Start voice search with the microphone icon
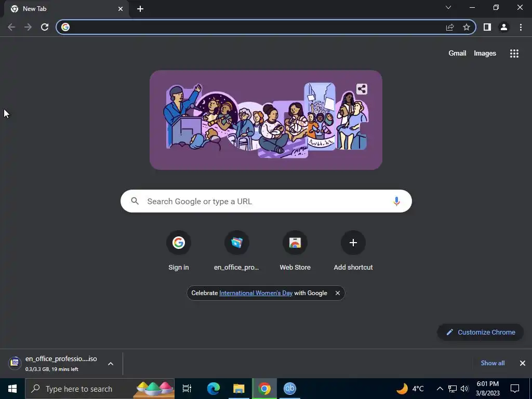Image resolution: width=532 pixels, height=399 pixels. pyautogui.click(x=396, y=201)
